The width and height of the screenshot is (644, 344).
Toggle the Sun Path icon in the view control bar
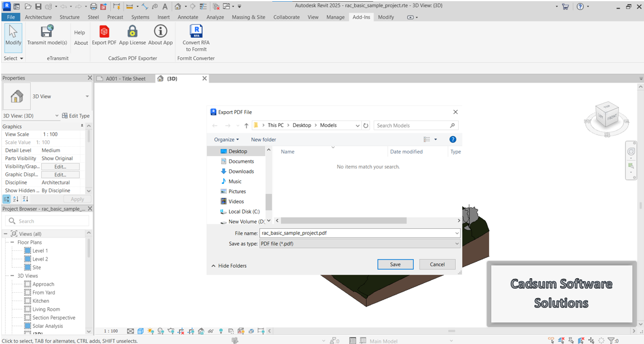pyautogui.click(x=150, y=331)
